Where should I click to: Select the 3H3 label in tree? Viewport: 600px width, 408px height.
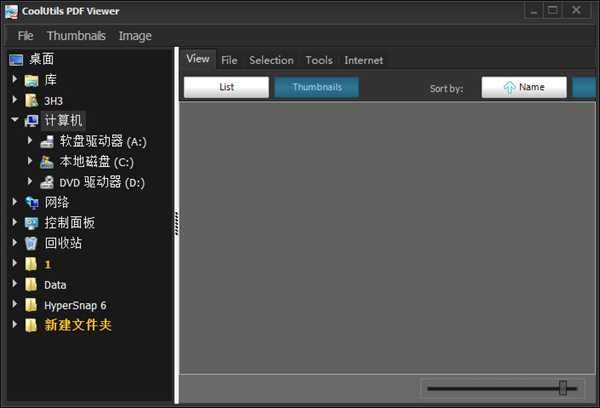(53, 101)
